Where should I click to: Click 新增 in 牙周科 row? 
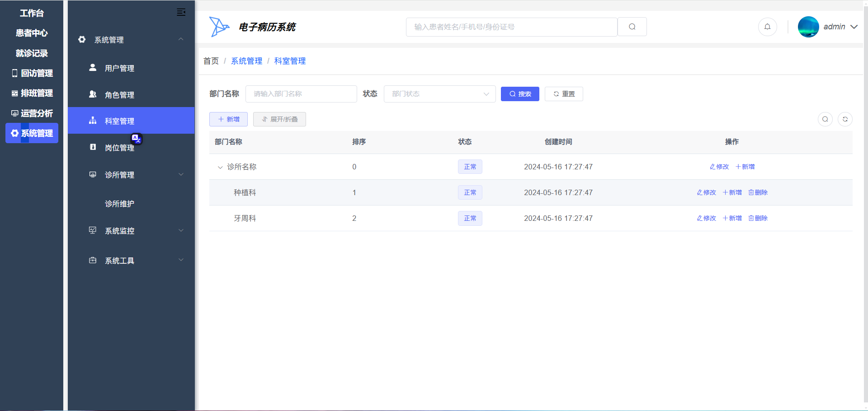(x=732, y=218)
